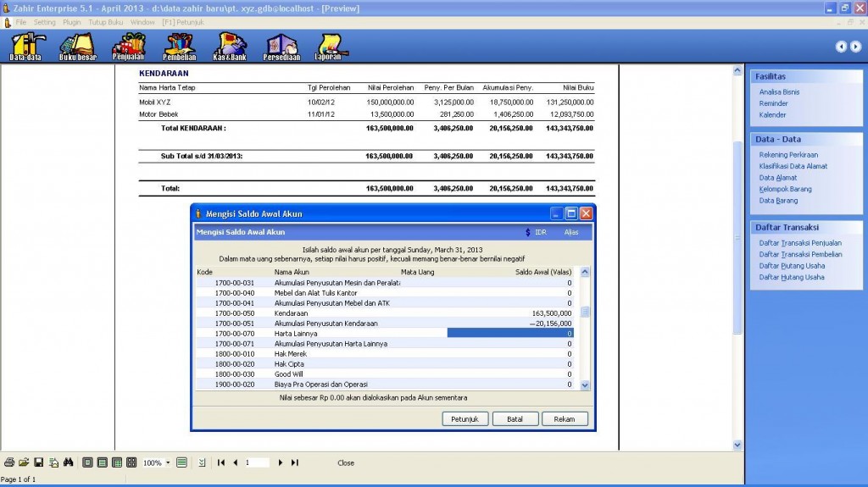Open the Rekening Perkiraan link
Screen dimensions: 868x487
pyautogui.click(x=788, y=155)
